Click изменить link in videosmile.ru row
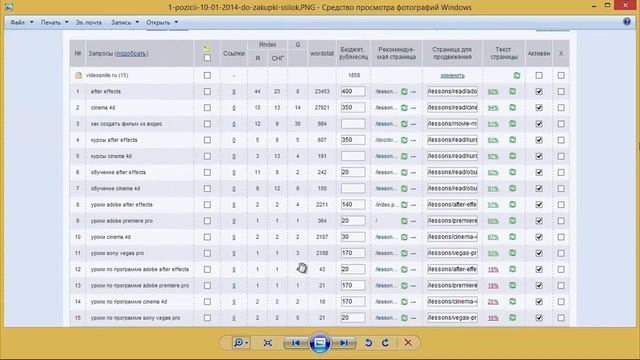This screenshot has width=640, height=360. [452, 76]
